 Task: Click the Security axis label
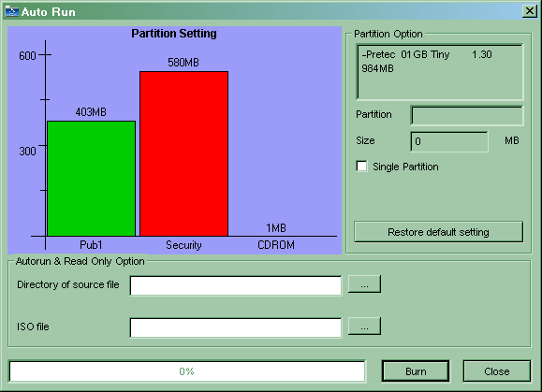183,245
